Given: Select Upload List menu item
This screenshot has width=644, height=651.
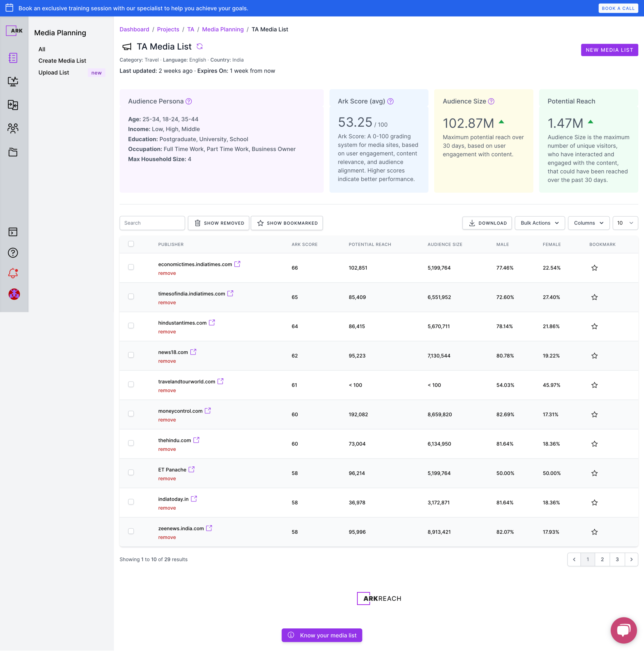Looking at the screenshot, I should (54, 72).
